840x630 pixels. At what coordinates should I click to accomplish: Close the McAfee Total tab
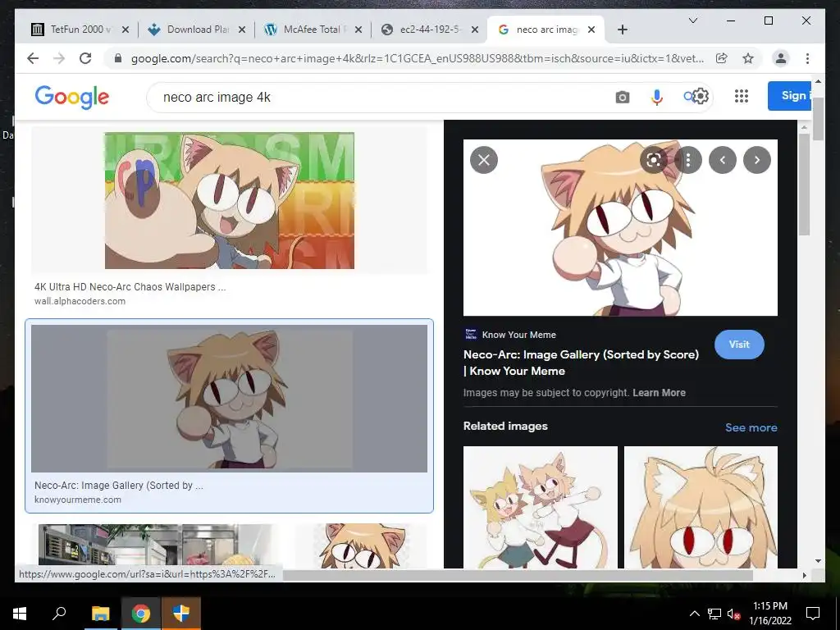[358, 30]
